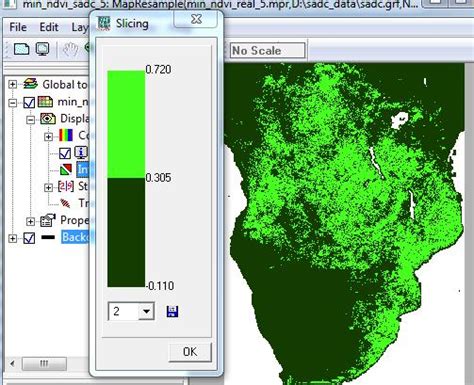This screenshot has width=474, height=385.
Task: Collapse the Display options node
Action: 30,119
